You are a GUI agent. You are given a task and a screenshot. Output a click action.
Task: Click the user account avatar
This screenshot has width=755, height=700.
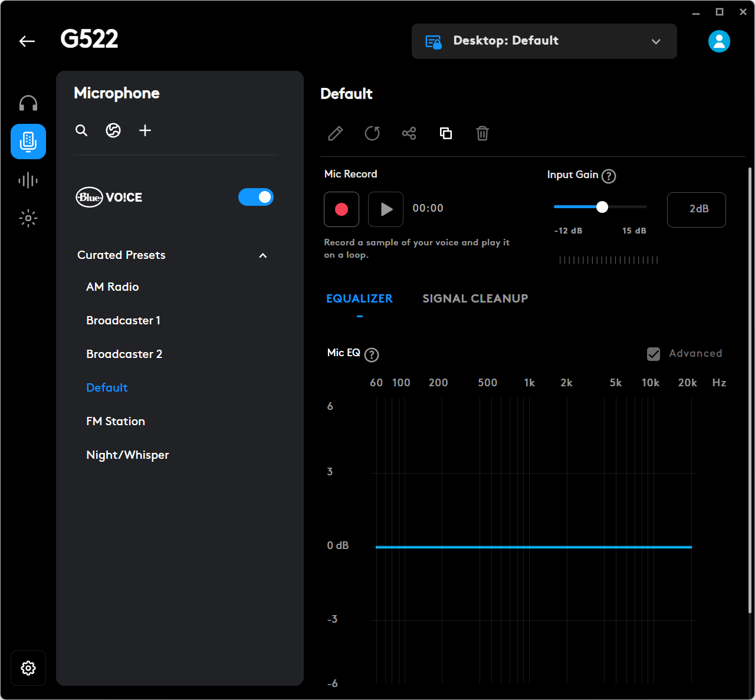tap(719, 41)
